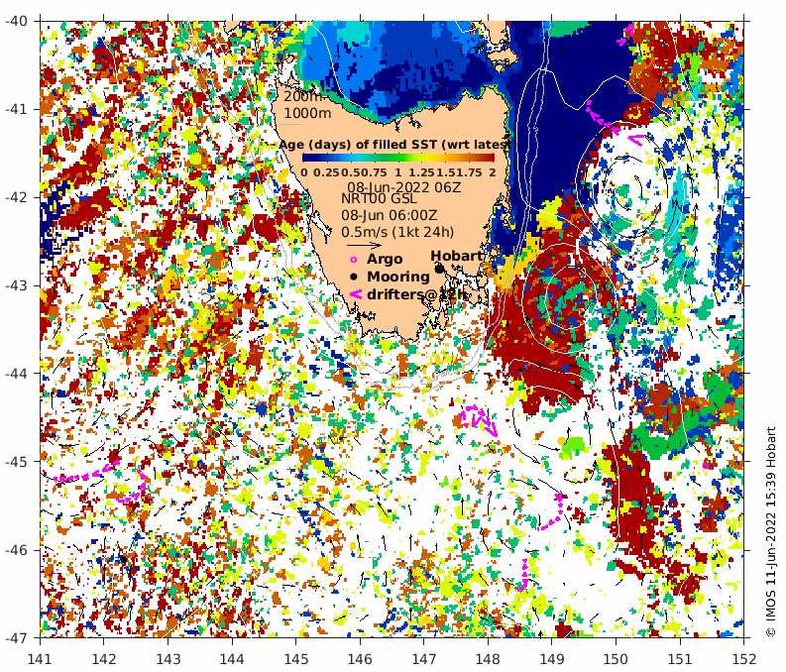
Task: Click the magenta drifter track near 148E 44.5S
Action: coord(480,419)
